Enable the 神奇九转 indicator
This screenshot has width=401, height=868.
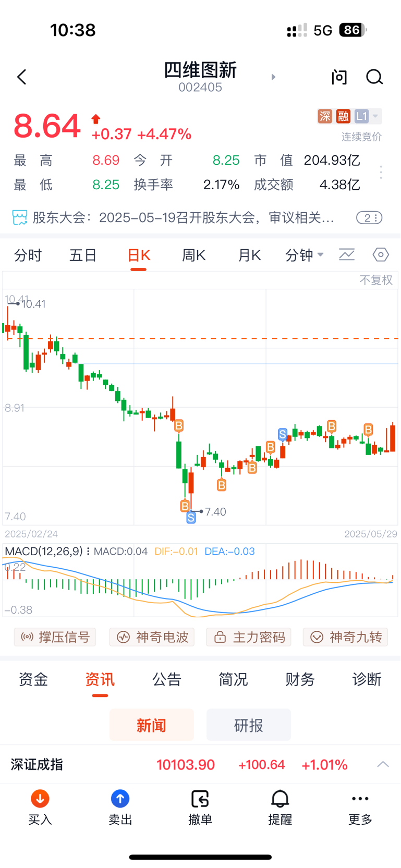click(345, 637)
